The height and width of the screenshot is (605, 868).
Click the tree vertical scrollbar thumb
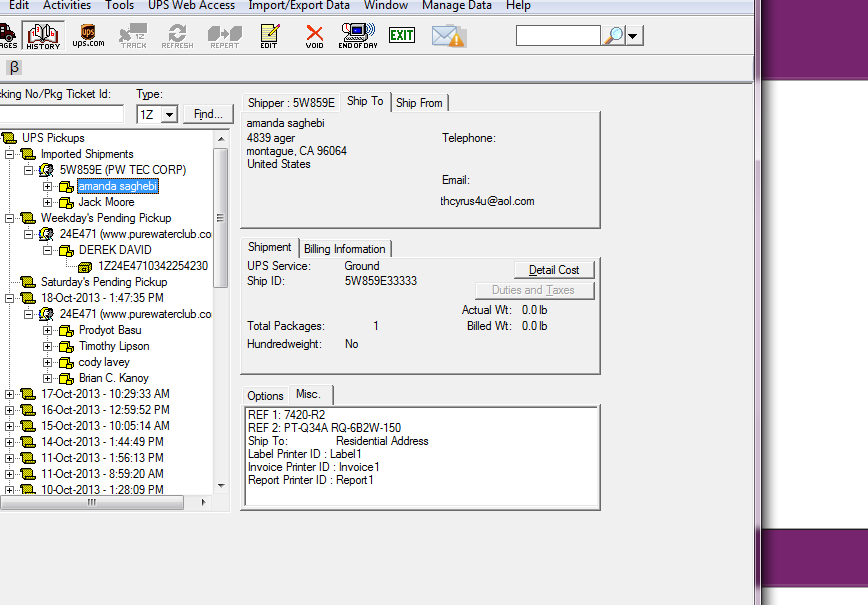click(x=220, y=218)
